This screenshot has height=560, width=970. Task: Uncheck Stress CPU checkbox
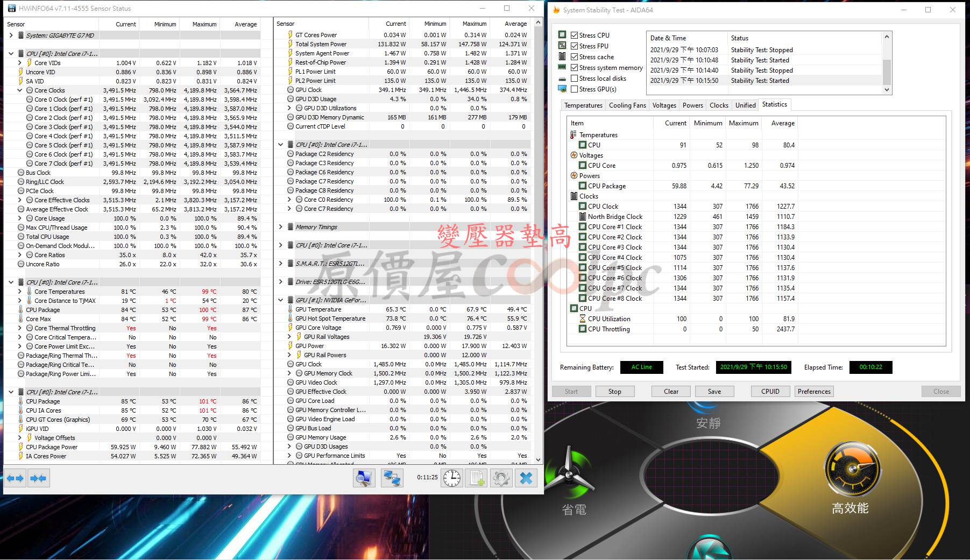coord(574,35)
